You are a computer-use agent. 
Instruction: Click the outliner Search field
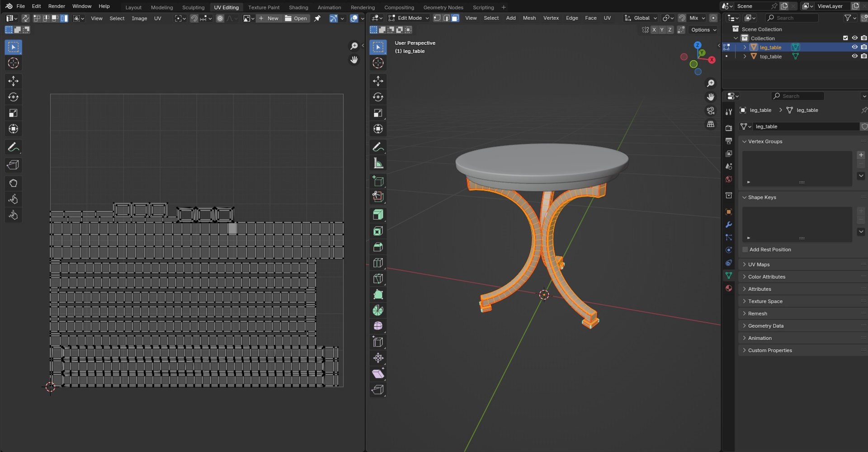pyautogui.click(x=792, y=18)
